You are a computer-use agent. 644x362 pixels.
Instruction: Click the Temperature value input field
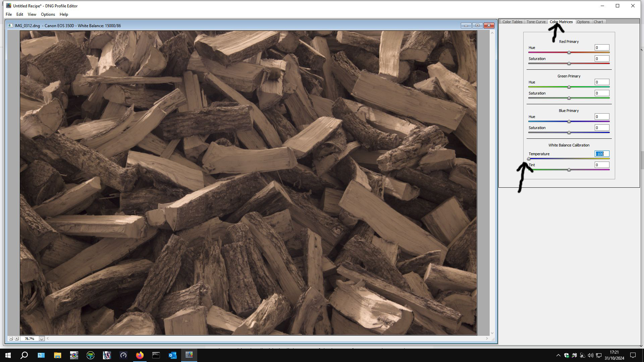(x=602, y=154)
